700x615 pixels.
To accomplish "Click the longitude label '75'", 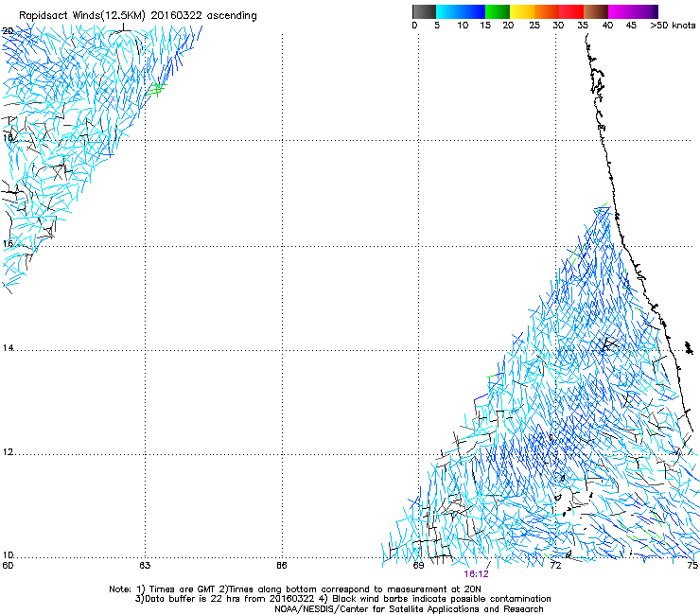I will click(x=692, y=566).
